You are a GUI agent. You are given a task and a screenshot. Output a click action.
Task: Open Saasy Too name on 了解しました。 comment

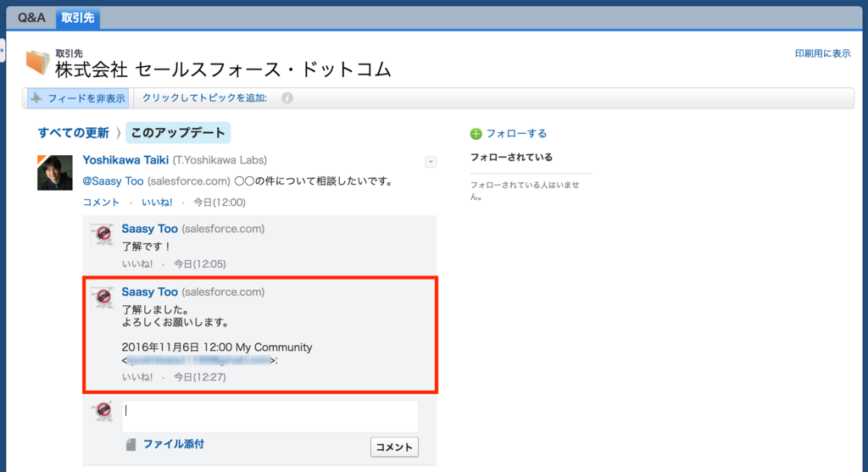149,292
